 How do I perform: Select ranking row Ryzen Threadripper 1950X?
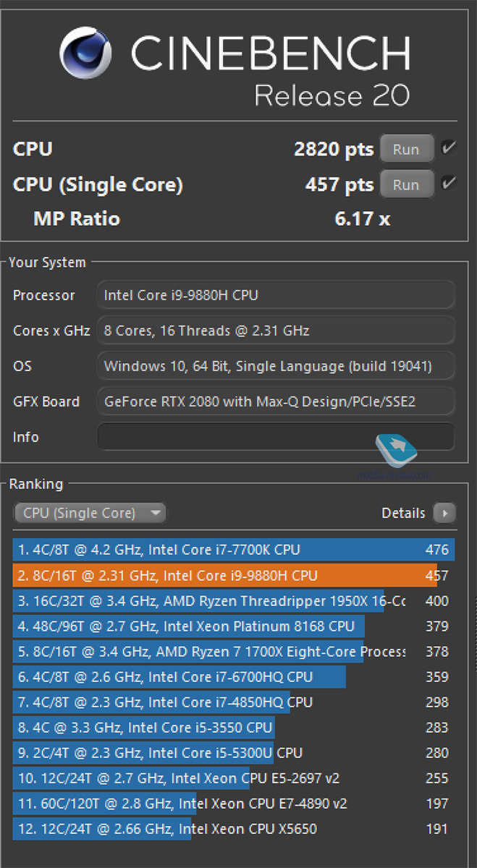coord(234,601)
